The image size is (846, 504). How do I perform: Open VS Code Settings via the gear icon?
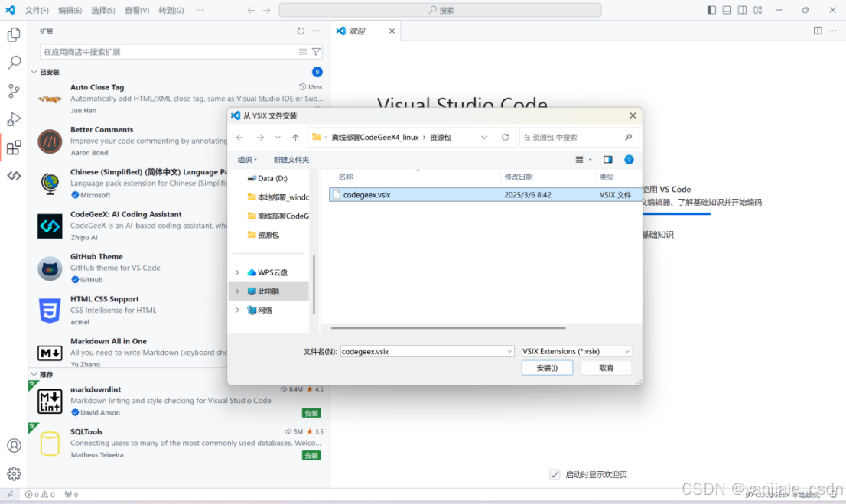click(x=14, y=473)
